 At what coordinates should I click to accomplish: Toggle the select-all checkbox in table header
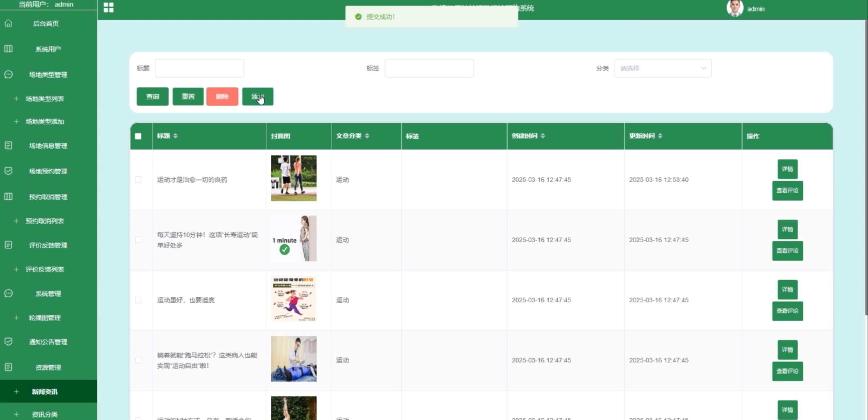coord(138,136)
